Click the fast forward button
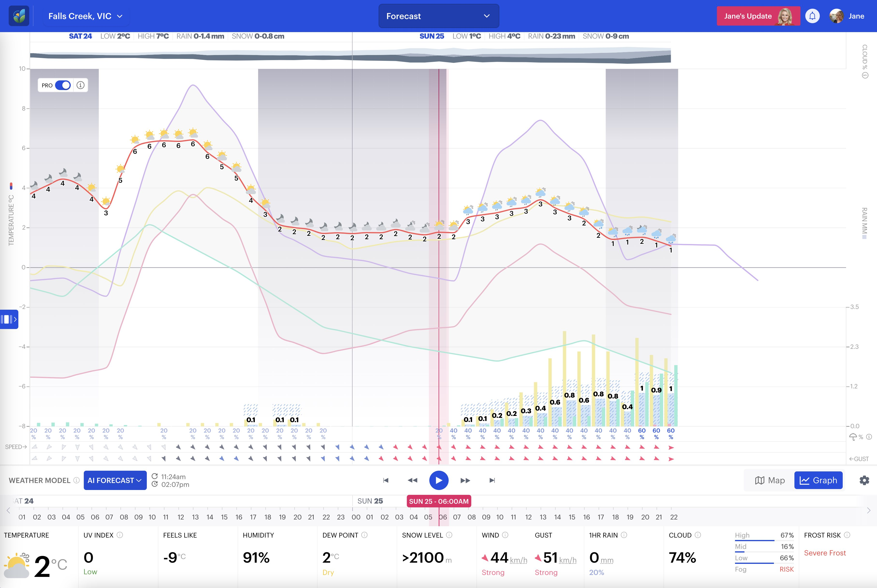877x588 pixels. [465, 480]
